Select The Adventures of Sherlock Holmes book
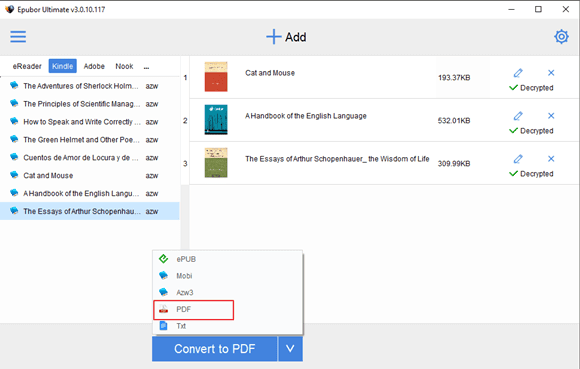This screenshot has height=369, width=580. click(90, 86)
